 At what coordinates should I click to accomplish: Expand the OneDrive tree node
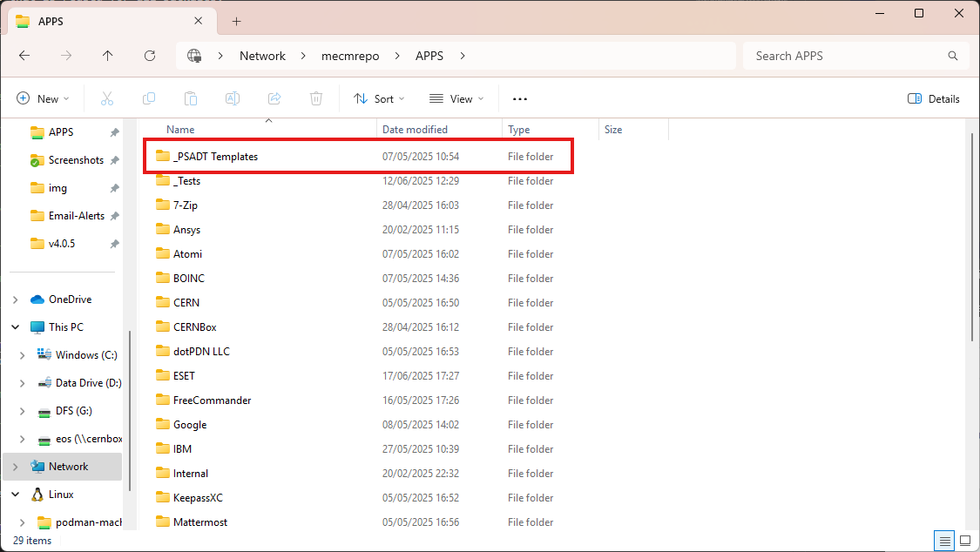tap(15, 300)
